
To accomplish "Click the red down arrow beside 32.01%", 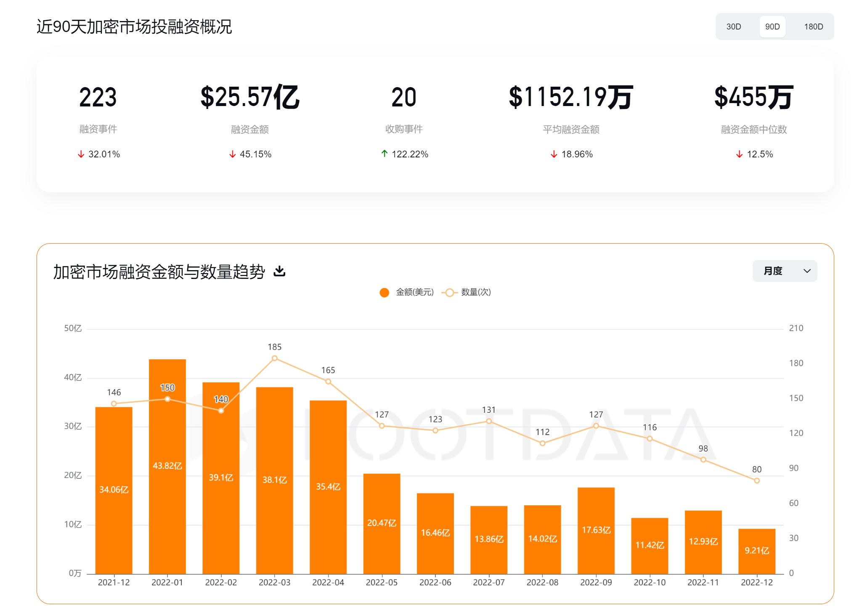I will point(81,154).
